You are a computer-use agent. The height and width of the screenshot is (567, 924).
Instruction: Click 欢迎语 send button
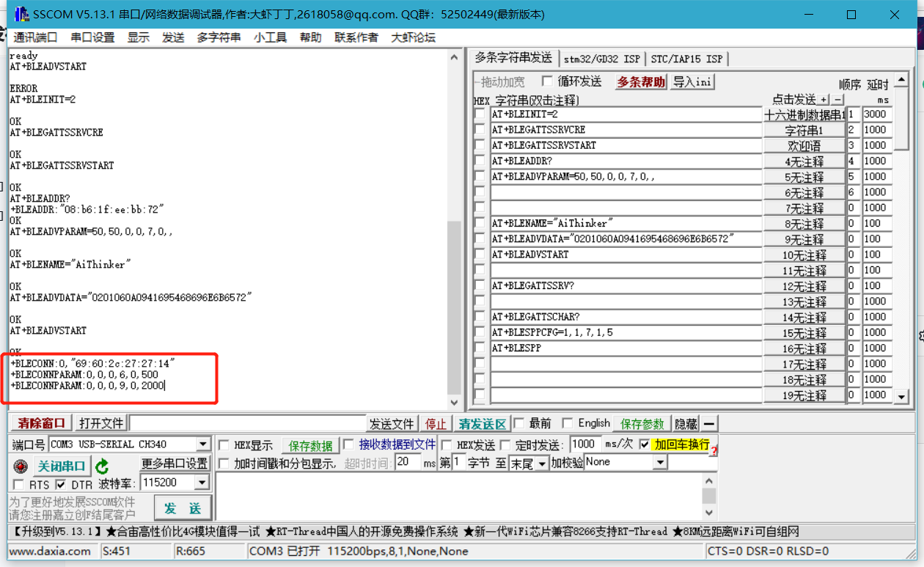[804, 146]
